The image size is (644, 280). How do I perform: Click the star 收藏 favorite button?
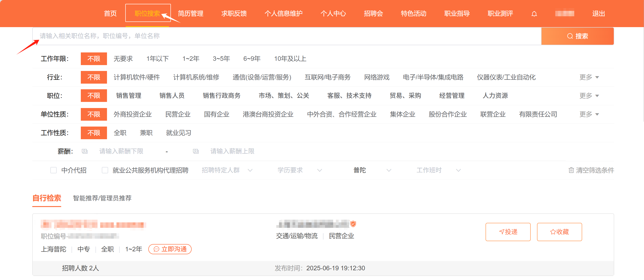click(559, 232)
